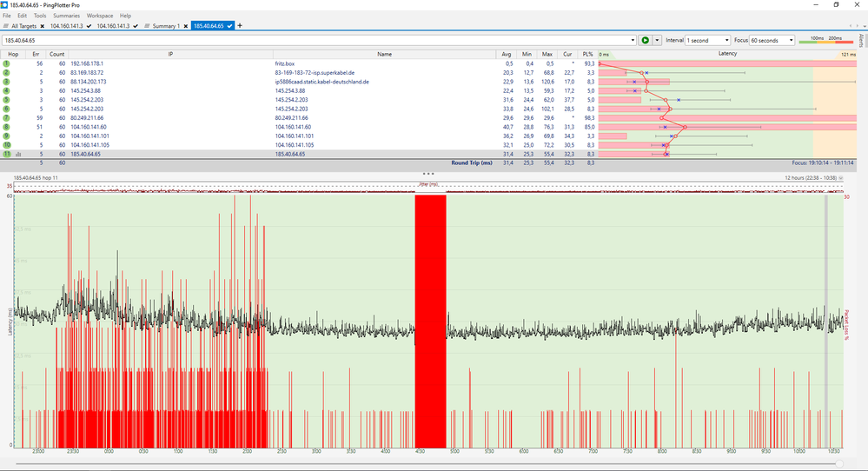Sort by the Avg column header
This screenshot has width=868, height=471.
pos(508,54)
